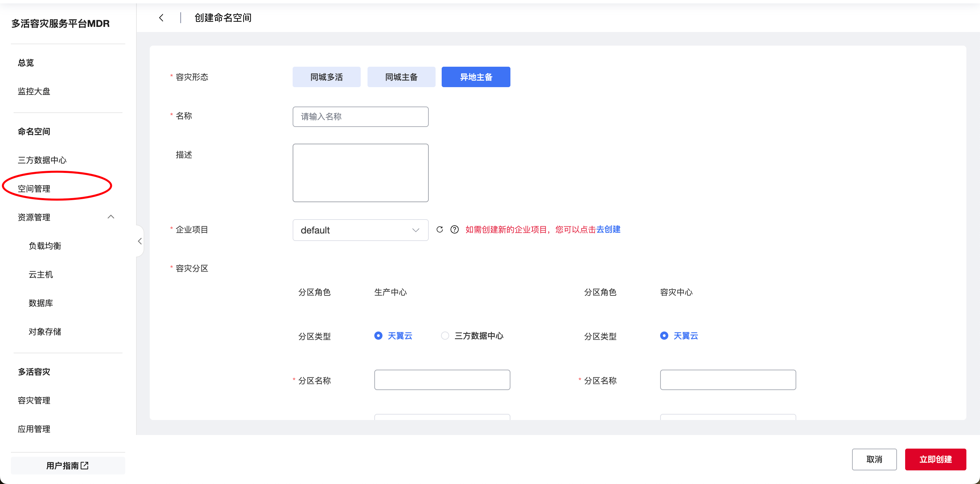The width and height of the screenshot is (980, 484).
Task: Choose the 同城主备 mode
Action: 401,77
